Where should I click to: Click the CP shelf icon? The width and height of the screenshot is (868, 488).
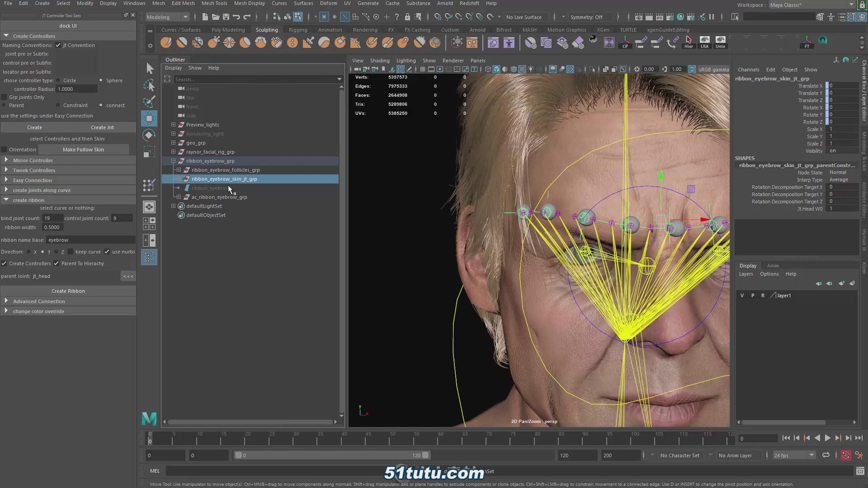pyautogui.click(x=625, y=42)
